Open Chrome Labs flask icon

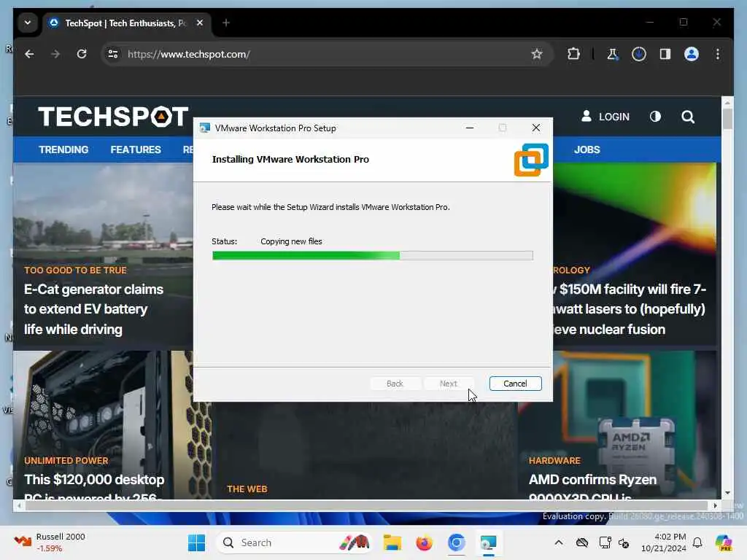(613, 54)
